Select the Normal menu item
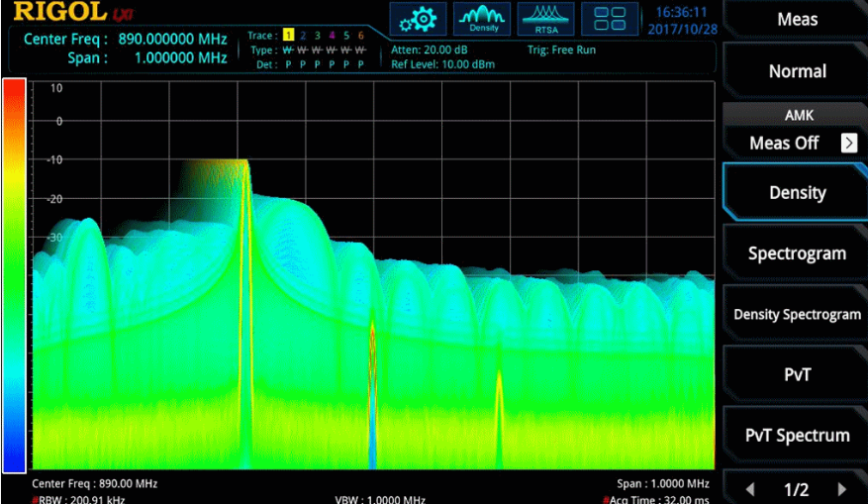 [x=797, y=71]
